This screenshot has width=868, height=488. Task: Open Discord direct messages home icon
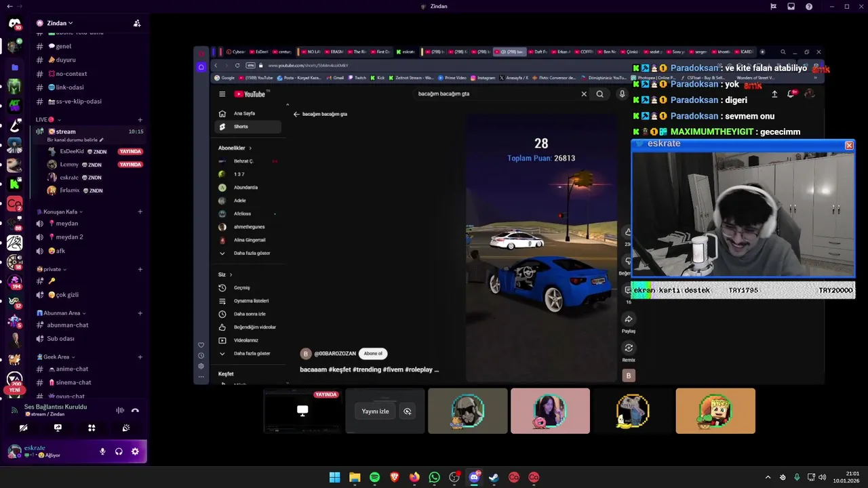click(x=14, y=24)
